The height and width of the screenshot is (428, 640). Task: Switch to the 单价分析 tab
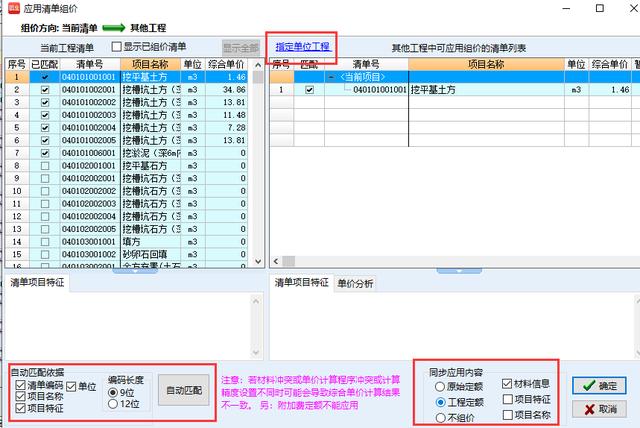(x=355, y=283)
